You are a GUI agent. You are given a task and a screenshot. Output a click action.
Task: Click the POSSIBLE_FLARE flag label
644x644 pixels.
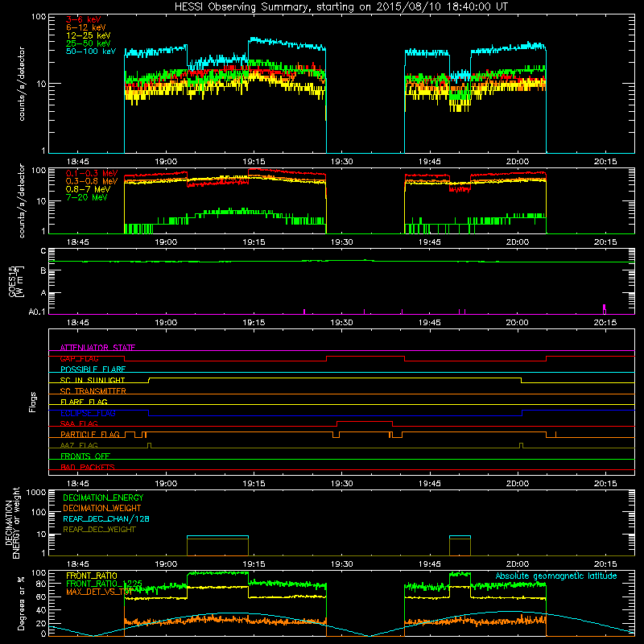click(93, 369)
